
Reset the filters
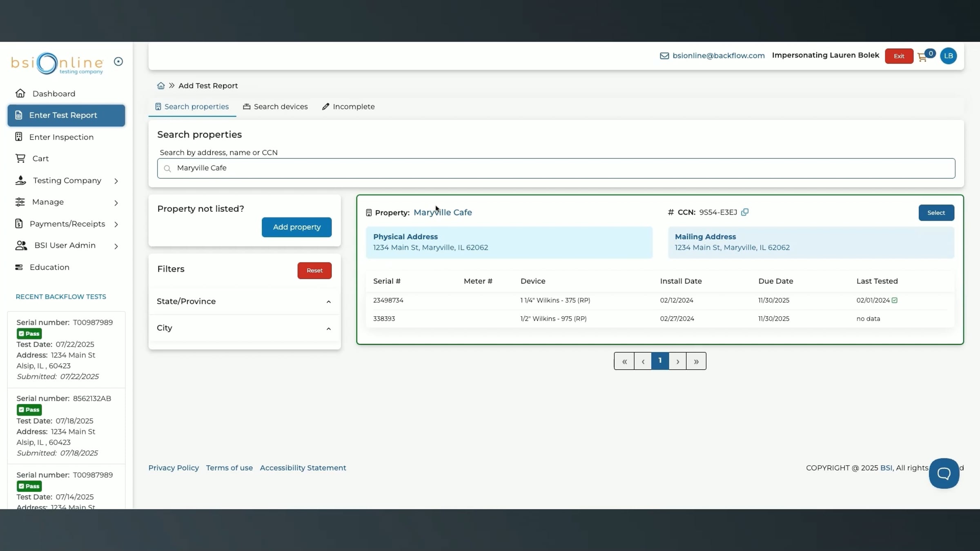[314, 271]
